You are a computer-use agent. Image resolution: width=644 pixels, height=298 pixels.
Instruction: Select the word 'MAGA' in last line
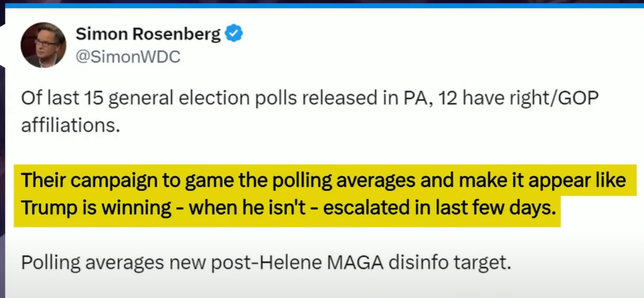click(x=355, y=263)
